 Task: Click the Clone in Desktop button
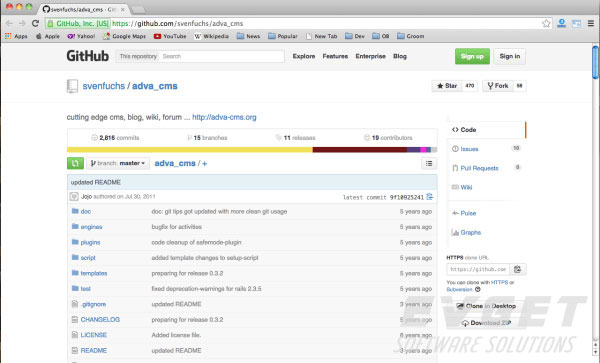[486, 306]
